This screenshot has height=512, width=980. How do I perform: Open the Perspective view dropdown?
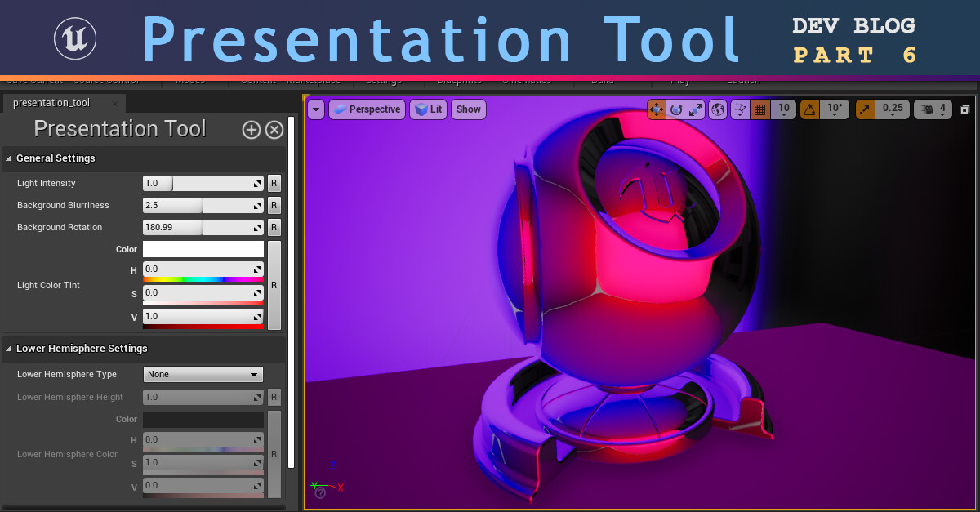click(x=367, y=109)
